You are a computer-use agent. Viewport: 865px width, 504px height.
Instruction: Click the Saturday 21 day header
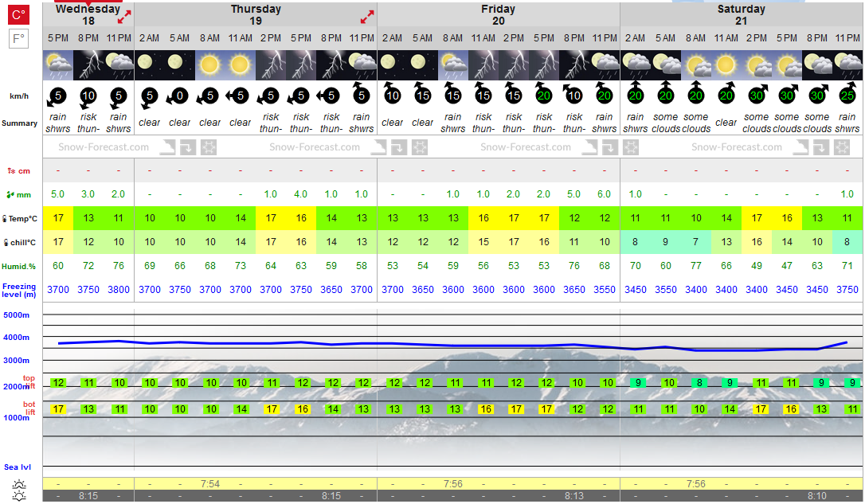[741, 15]
